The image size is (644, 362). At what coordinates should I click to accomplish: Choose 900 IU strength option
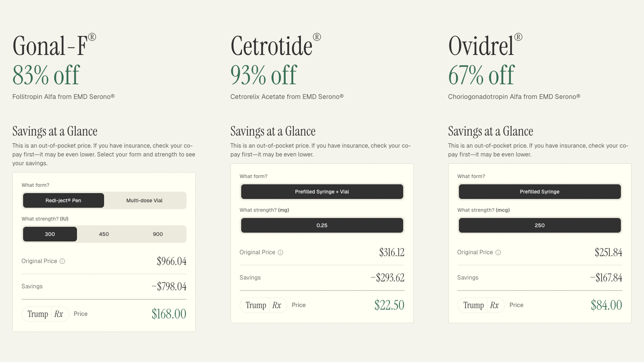(158, 234)
